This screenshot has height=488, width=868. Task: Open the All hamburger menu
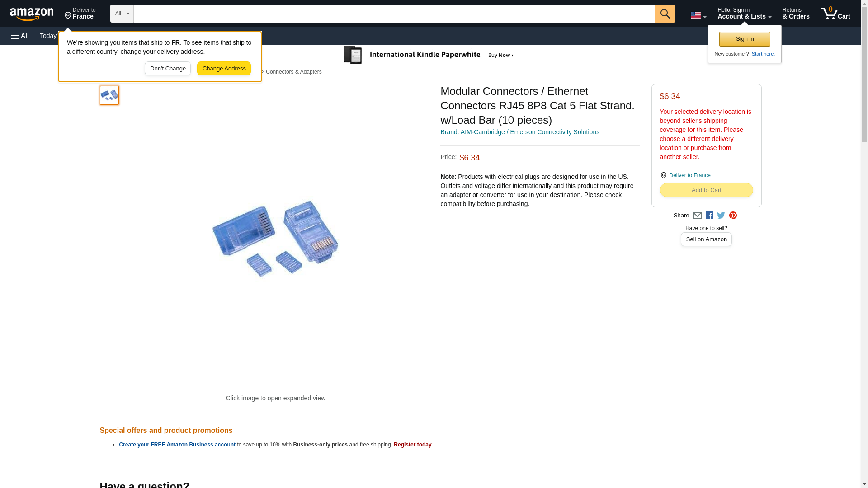[20, 36]
